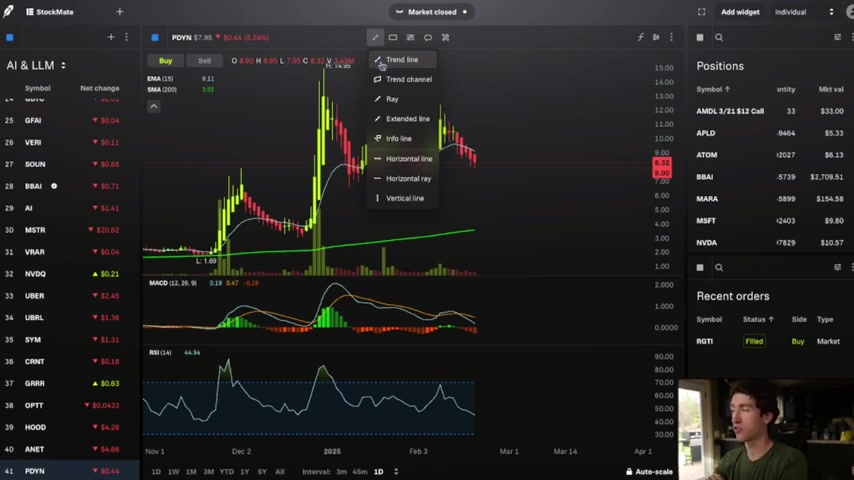854x480 pixels.
Task: Sort positions by Symbol column
Action: click(713, 89)
